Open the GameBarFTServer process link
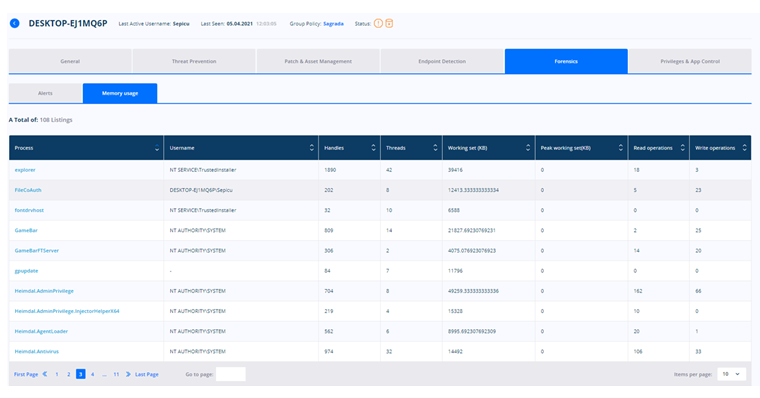This screenshot has height=398, width=760. 37,251
